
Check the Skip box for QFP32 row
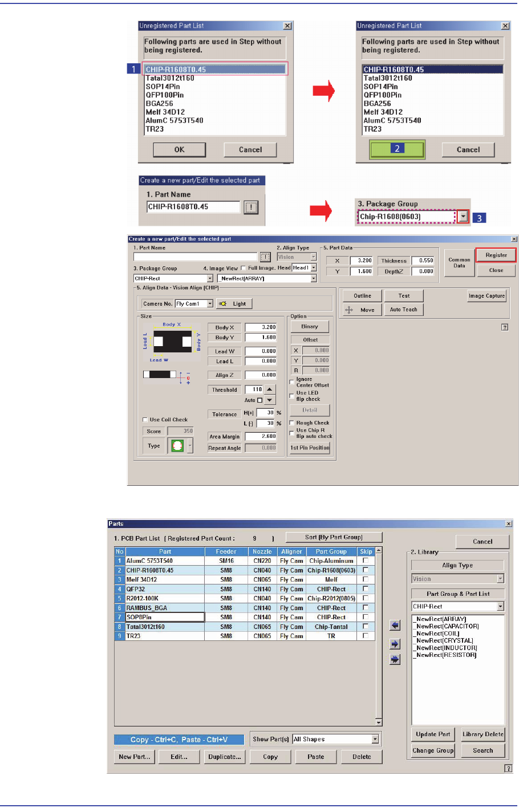pyautogui.click(x=366, y=589)
